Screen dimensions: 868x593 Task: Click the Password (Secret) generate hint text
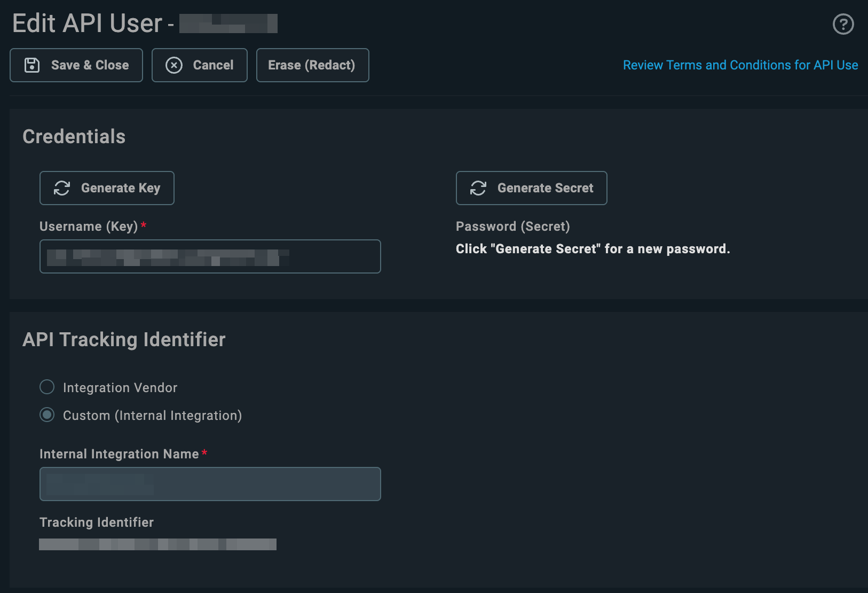coord(593,249)
